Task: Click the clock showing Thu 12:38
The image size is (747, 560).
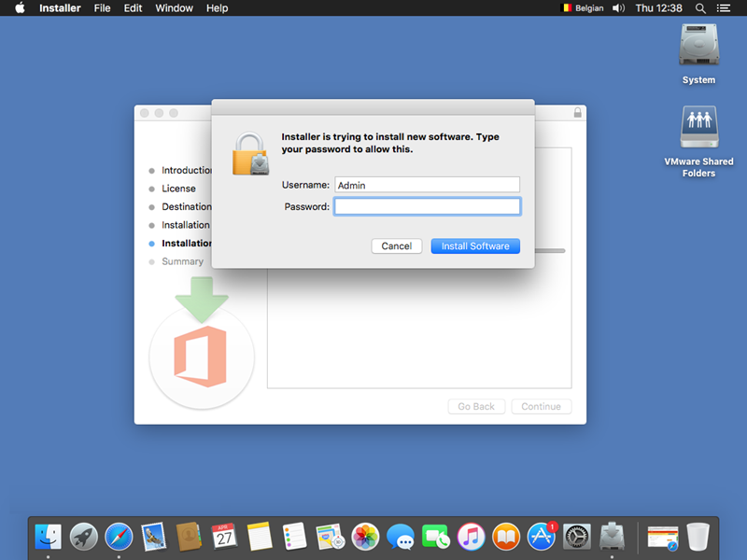Action: coord(659,8)
